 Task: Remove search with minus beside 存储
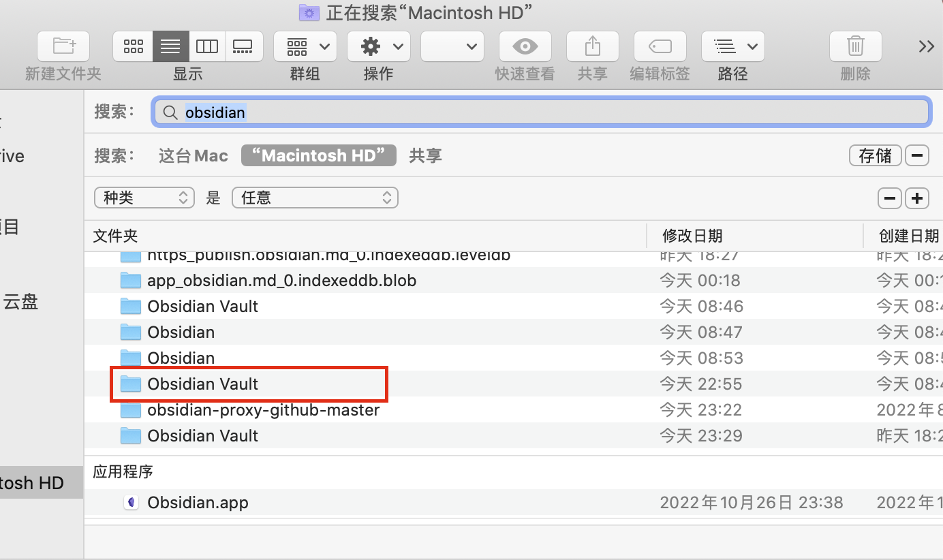point(917,155)
